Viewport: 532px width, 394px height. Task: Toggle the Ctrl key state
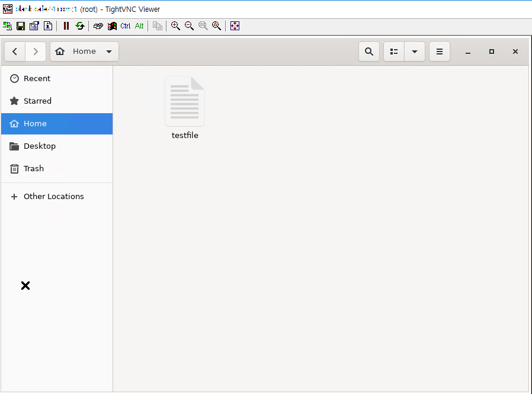click(126, 26)
